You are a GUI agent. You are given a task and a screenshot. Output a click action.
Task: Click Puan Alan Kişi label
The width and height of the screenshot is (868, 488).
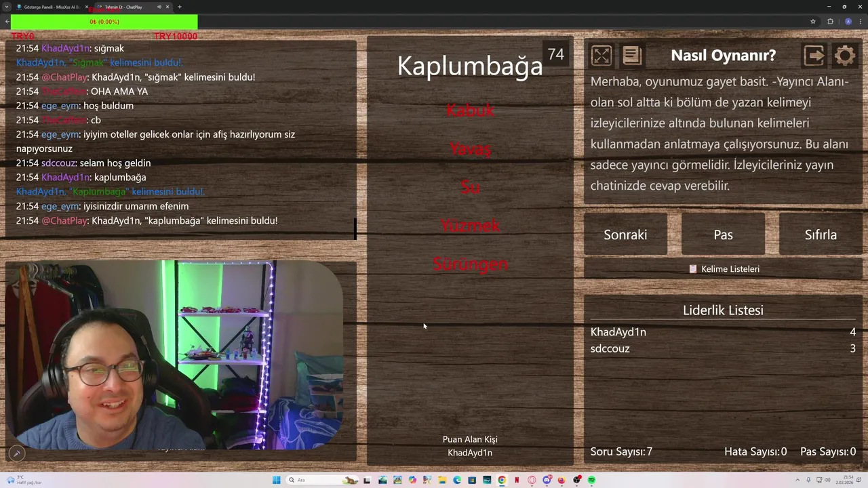(470, 439)
